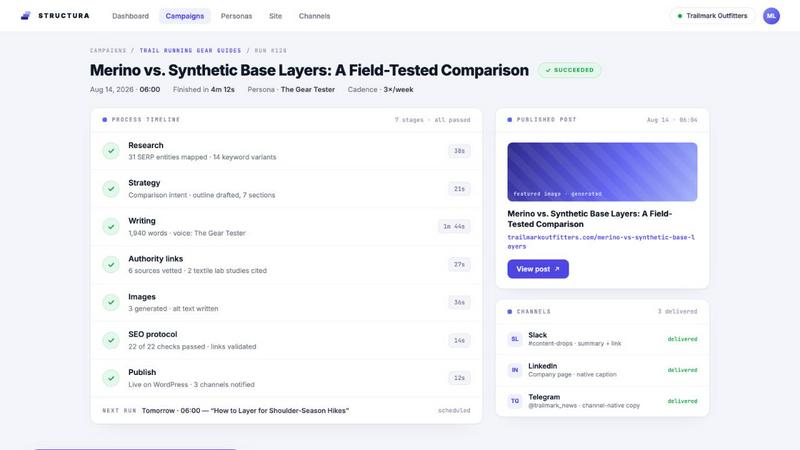Select the Research stage title
The height and width of the screenshot is (450, 800).
(x=146, y=145)
